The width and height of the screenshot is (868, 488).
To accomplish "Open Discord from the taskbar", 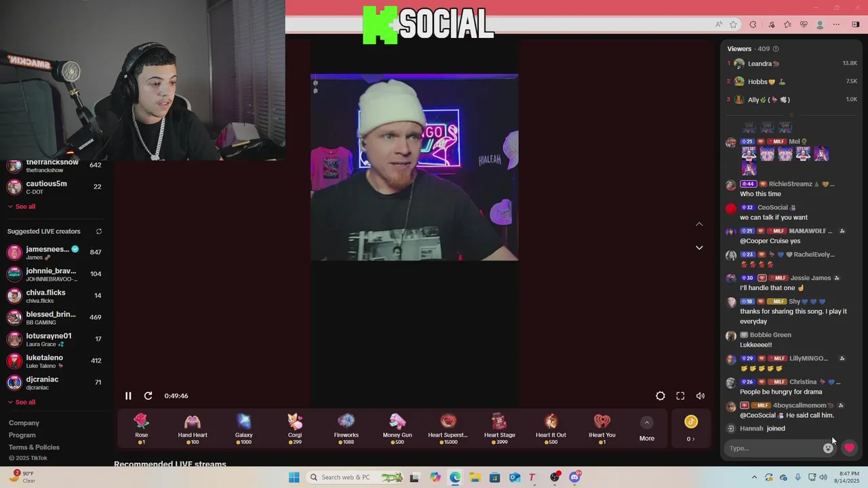I will 575,477.
